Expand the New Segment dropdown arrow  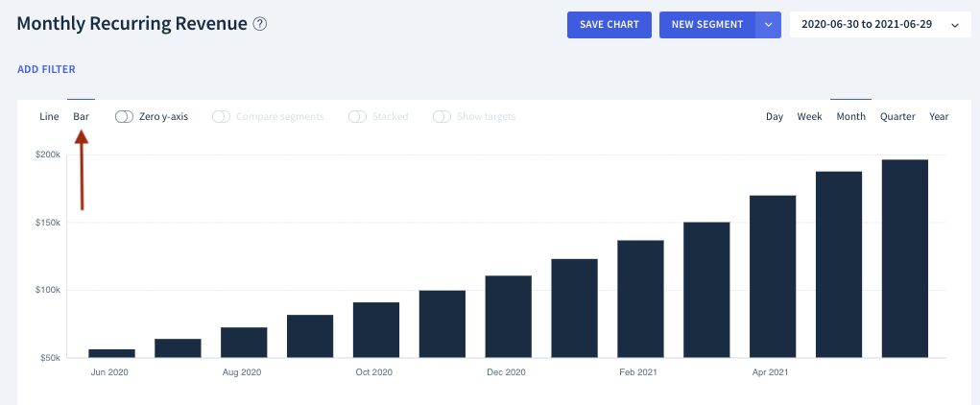click(769, 25)
